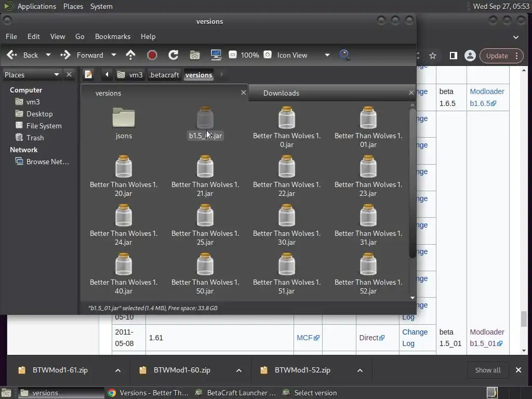Select Browse Network in the sidebar
Screen dimensions: 532x399
point(42,162)
